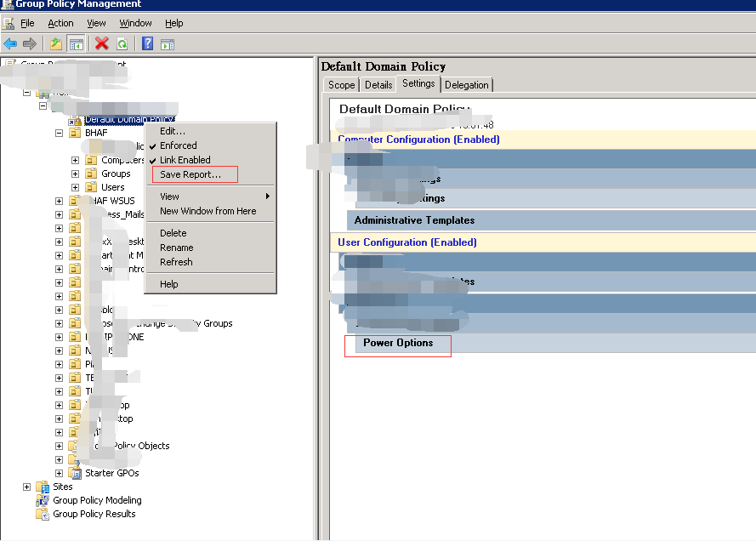
Task: Expand the Computers node
Action: [x=75, y=160]
